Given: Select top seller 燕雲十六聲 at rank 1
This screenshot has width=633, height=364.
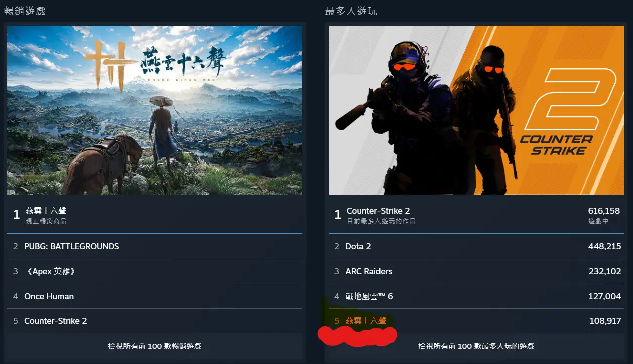Looking at the screenshot, I should [155, 215].
